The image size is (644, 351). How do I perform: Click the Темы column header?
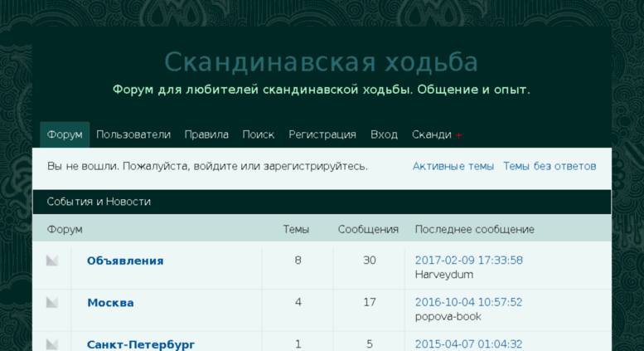(x=296, y=229)
